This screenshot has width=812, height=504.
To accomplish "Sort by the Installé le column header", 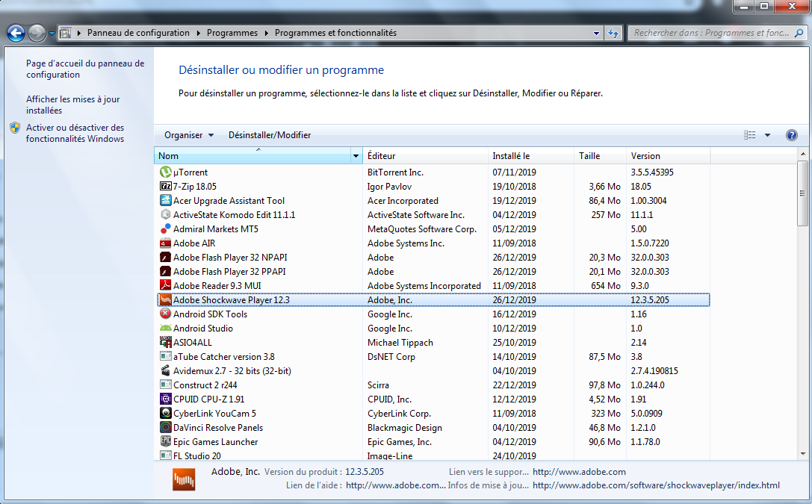I will [x=531, y=156].
